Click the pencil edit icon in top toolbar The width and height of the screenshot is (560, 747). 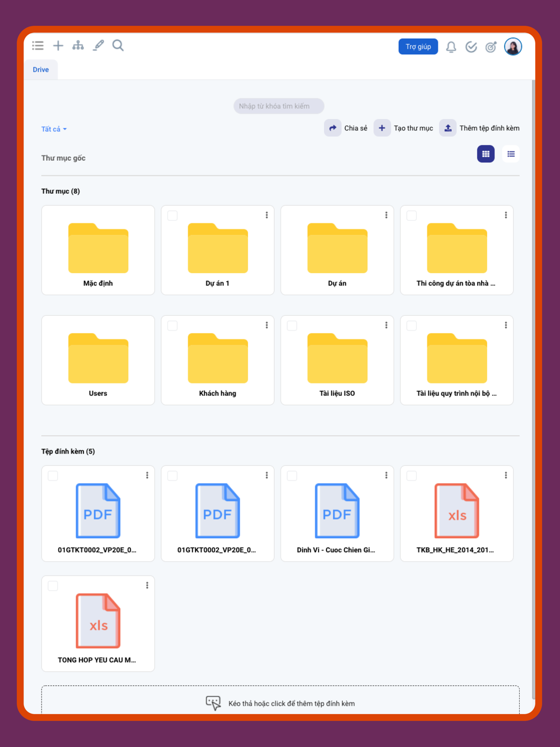[x=98, y=45]
